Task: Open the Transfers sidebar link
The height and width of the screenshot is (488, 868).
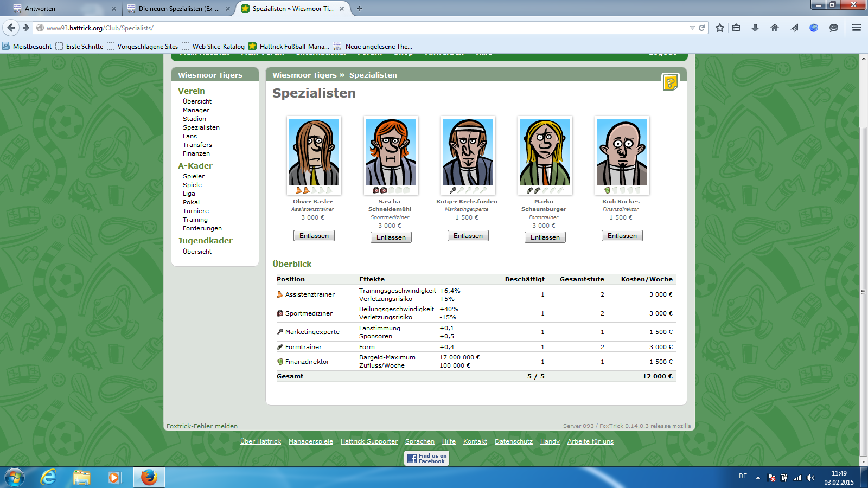Action: [x=197, y=145]
